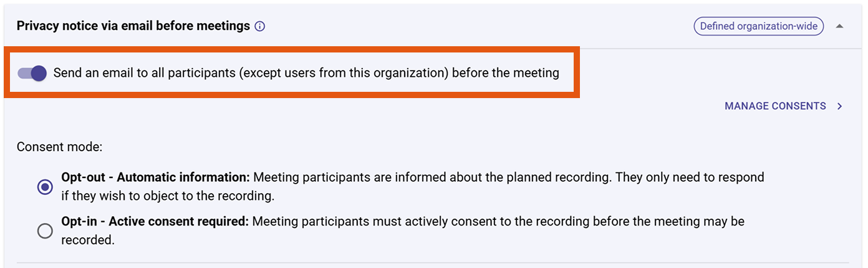
Task: Collapse the Privacy notice section with the arrow
Action: [839, 26]
